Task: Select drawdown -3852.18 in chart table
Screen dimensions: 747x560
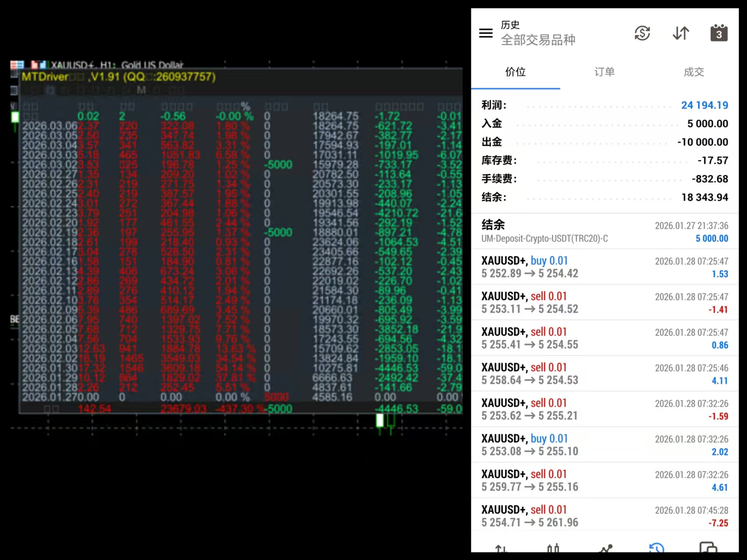Action: click(x=397, y=329)
